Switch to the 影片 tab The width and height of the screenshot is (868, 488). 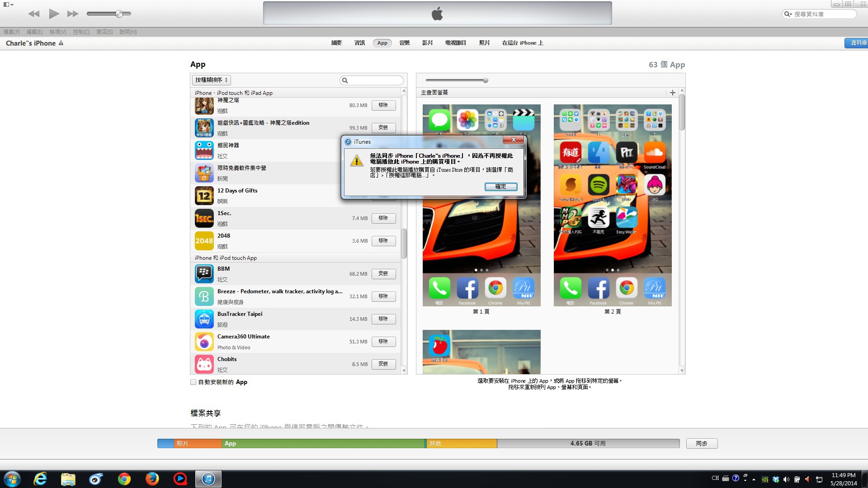(x=428, y=43)
